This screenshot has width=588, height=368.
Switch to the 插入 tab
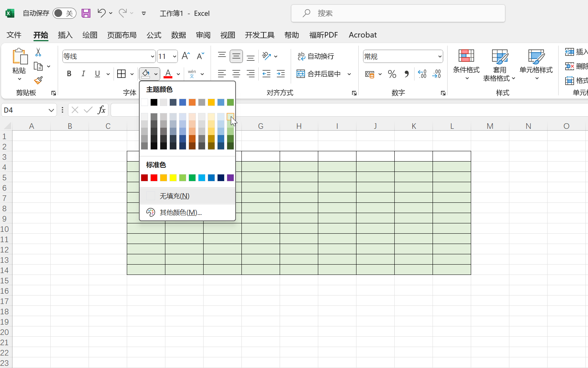pos(65,35)
